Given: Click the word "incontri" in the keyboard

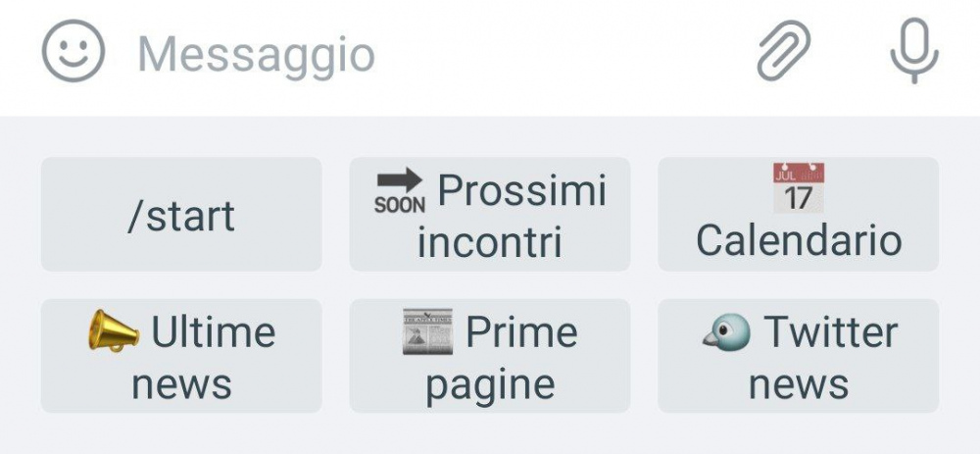Looking at the screenshot, I should click(x=490, y=241).
